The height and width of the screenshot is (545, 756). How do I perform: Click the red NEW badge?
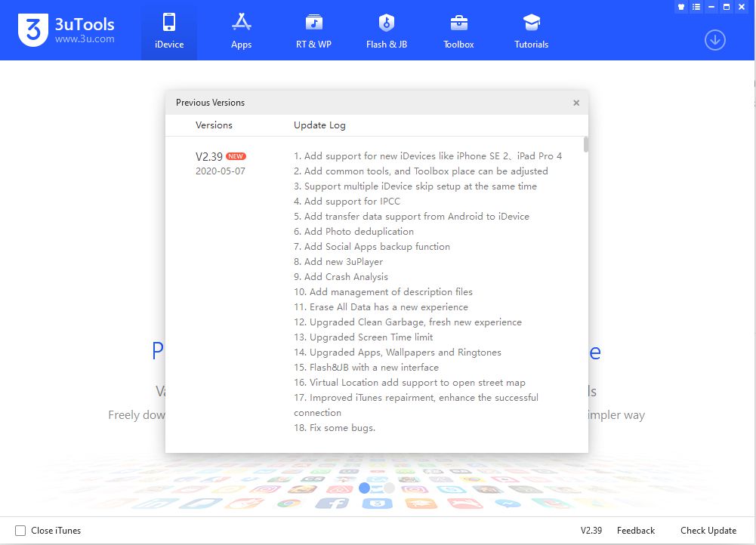[x=236, y=156]
